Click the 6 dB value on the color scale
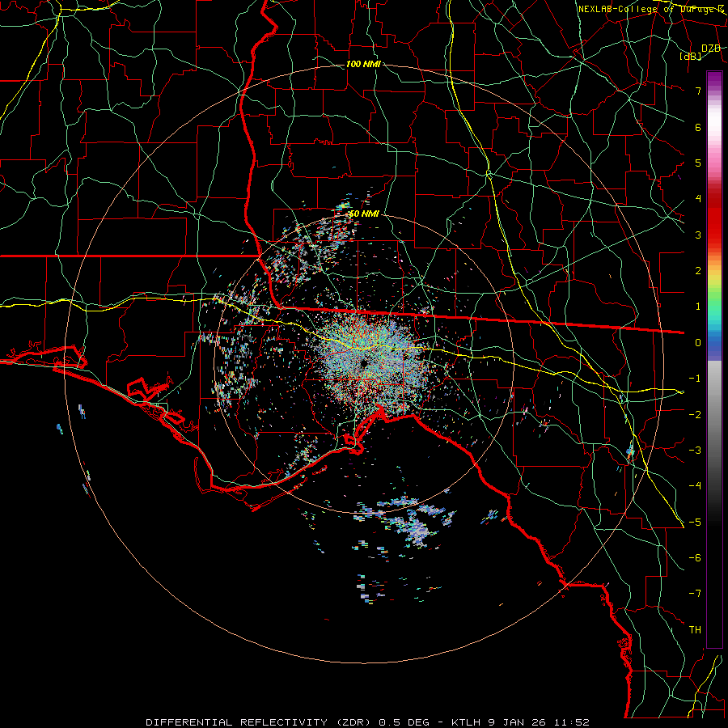Viewport: 728px width, 728px height. (x=698, y=127)
